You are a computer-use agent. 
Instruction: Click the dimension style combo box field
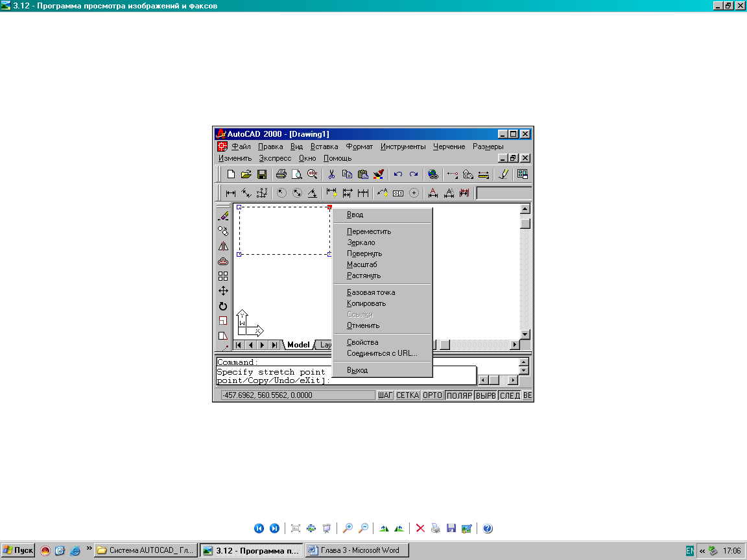pos(504,193)
